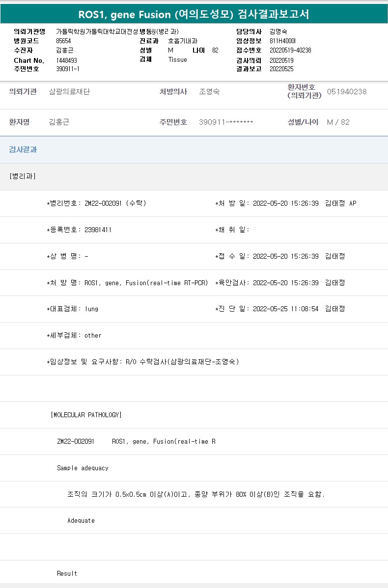Click the ROS1 gene Fusion report title
The image size is (388, 588).
194,14
